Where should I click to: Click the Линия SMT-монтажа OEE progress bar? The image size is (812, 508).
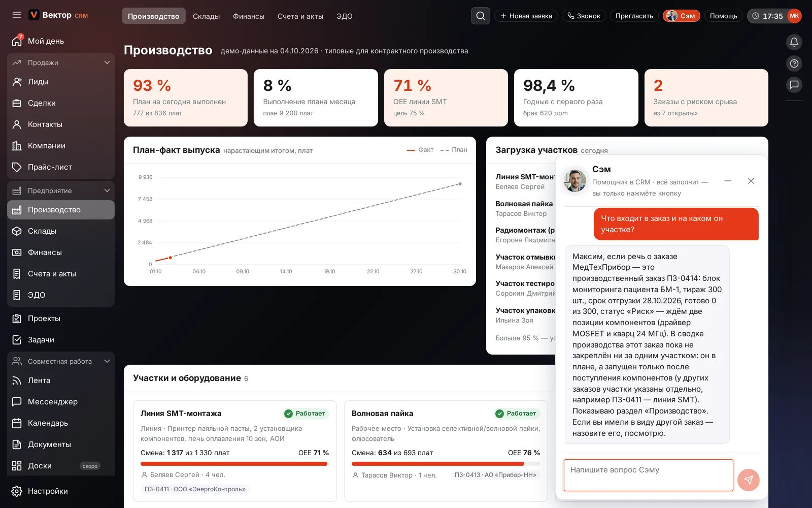pyautogui.click(x=235, y=464)
